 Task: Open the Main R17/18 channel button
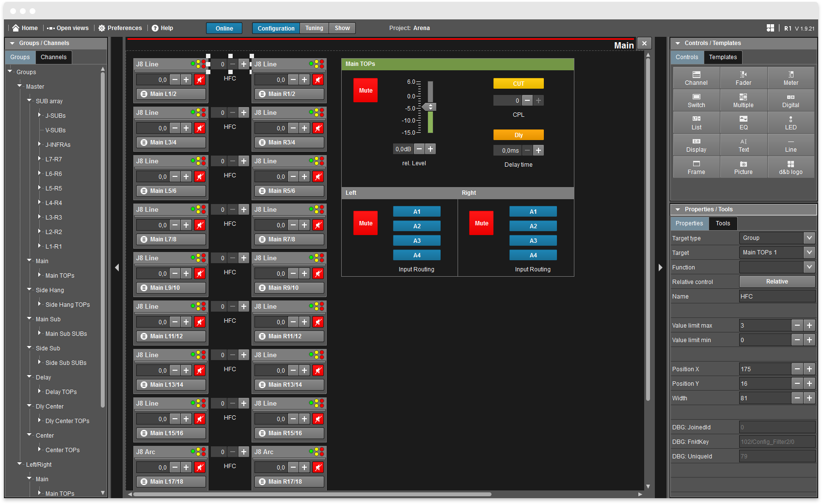[x=289, y=482]
